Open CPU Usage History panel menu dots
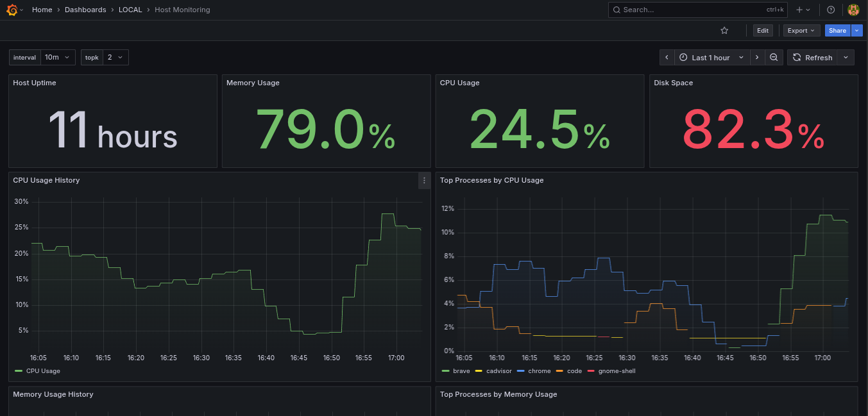868x416 pixels. coord(424,181)
